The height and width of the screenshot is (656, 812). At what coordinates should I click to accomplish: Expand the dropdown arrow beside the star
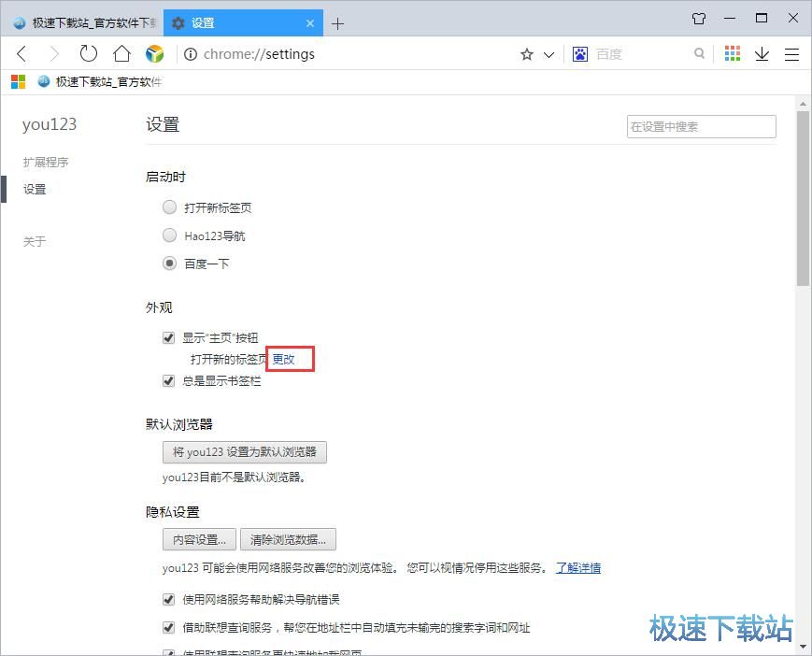coord(548,54)
